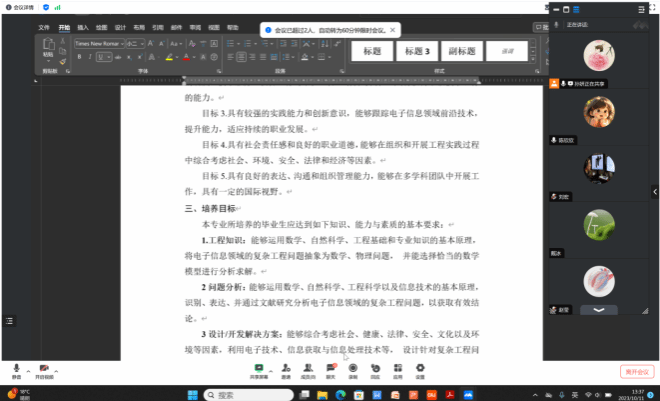Open the chat icon in meeting toolbar
The image size is (660, 401).
pyautogui.click(x=330, y=368)
